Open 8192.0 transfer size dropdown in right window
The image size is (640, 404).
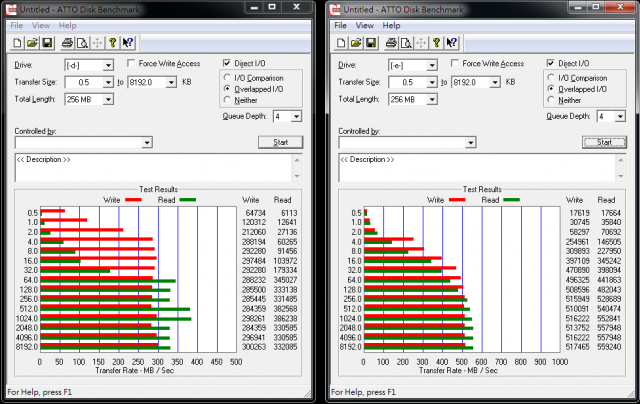point(495,82)
